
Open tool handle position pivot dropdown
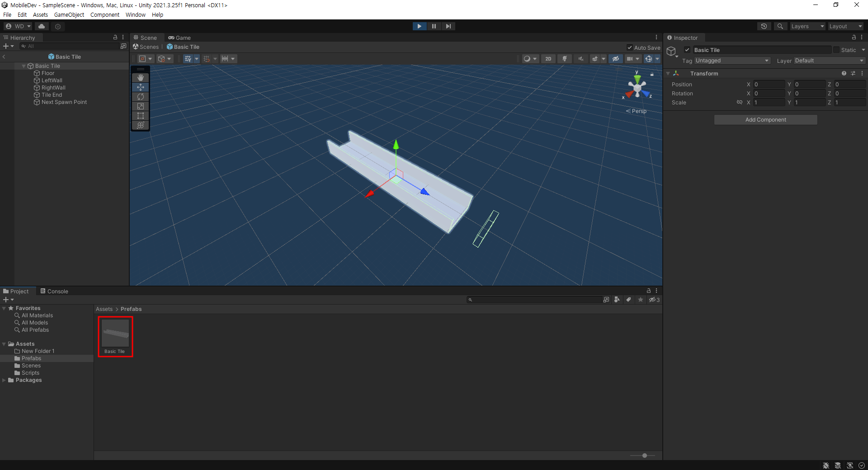pyautogui.click(x=146, y=59)
